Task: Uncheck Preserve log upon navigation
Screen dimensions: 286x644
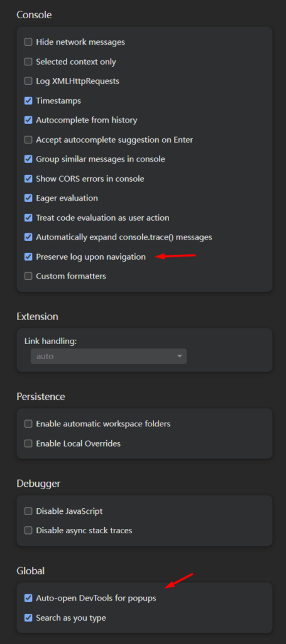Action: pos(28,257)
